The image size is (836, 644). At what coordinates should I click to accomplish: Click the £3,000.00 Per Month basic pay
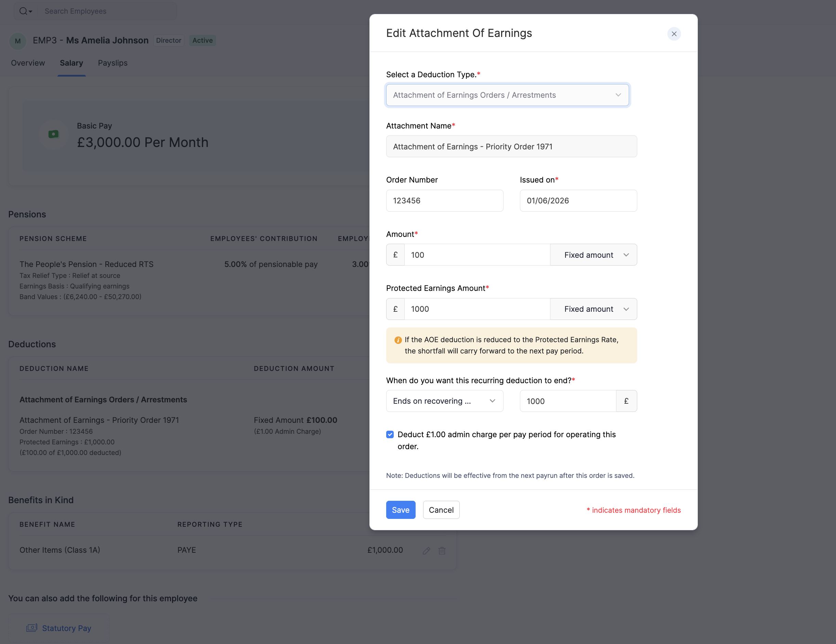[143, 142]
